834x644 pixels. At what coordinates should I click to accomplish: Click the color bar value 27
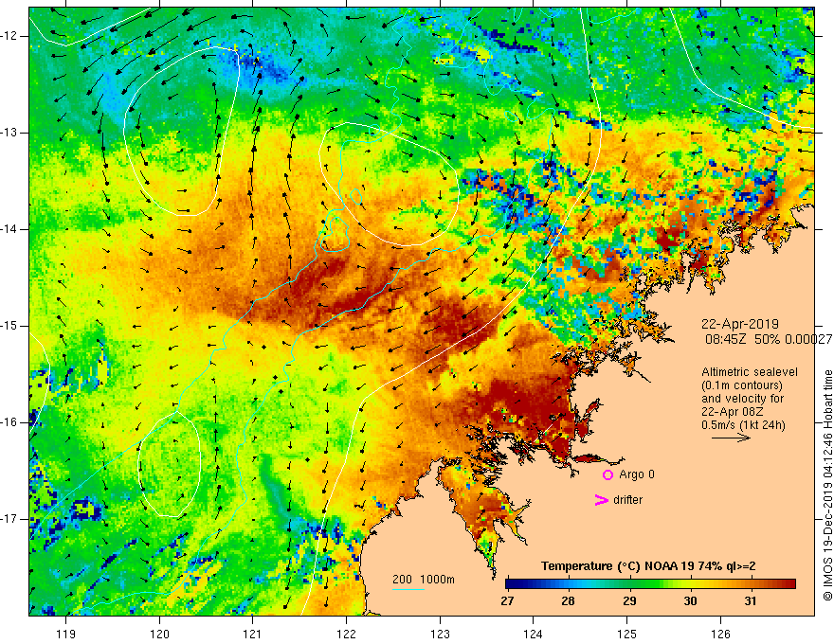point(507,601)
